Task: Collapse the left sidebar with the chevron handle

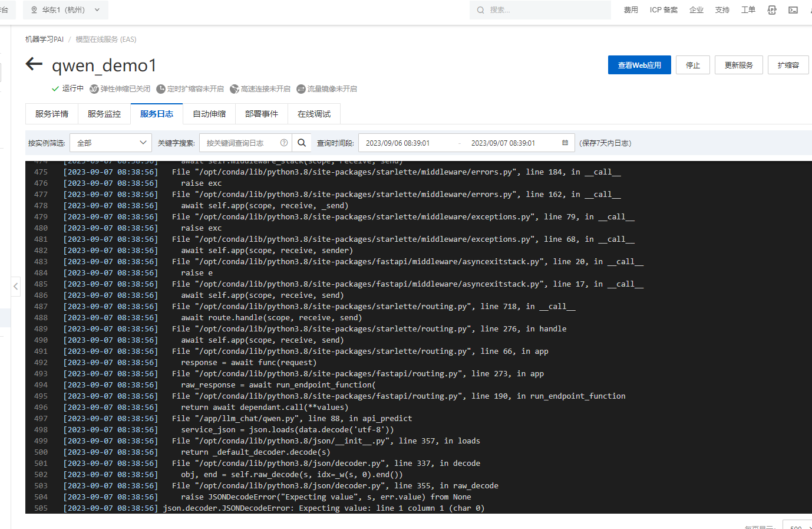Action: [x=16, y=287]
